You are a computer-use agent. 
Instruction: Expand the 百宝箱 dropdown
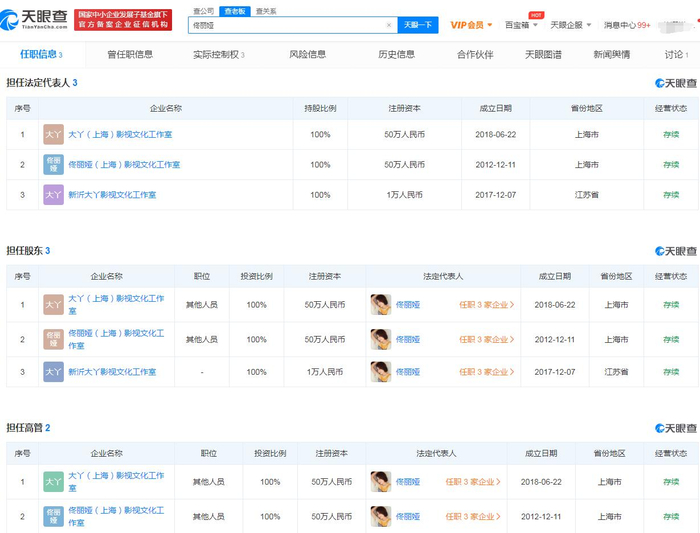pos(520,25)
